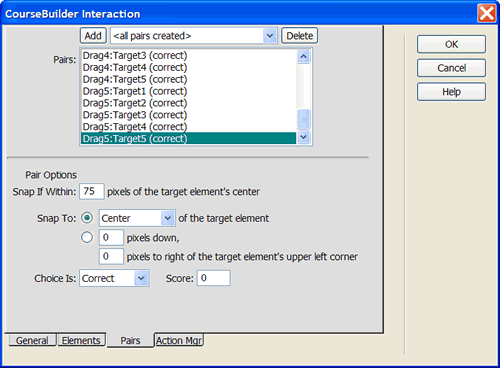Viewport: 500px width, 368px height.
Task: Close the CourseBuilder Interaction dialog
Action: [x=486, y=13]
